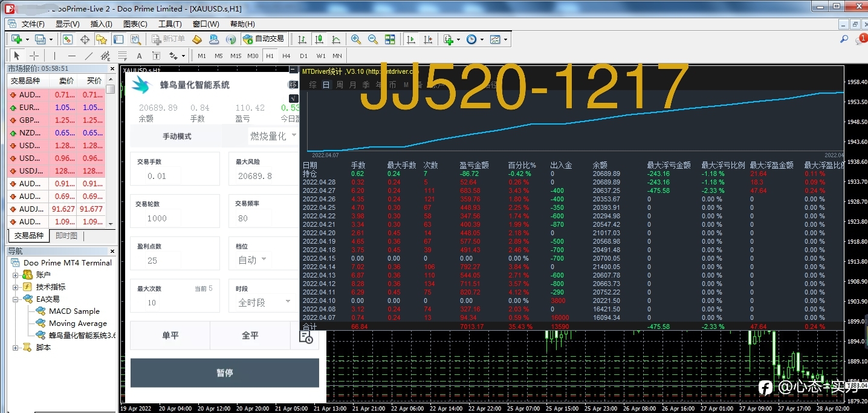Select the cursor arrow tool
This screenshot has width=868, height=413.
pyautogui.click(x=17, y=56)
